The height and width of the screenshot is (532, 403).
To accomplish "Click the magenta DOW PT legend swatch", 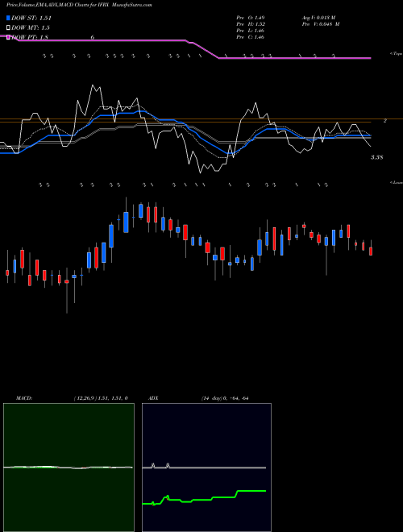I will (9, 37).
